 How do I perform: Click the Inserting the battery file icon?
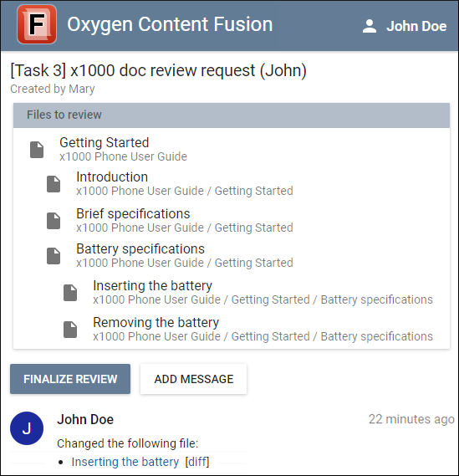(x=70, y=293)
